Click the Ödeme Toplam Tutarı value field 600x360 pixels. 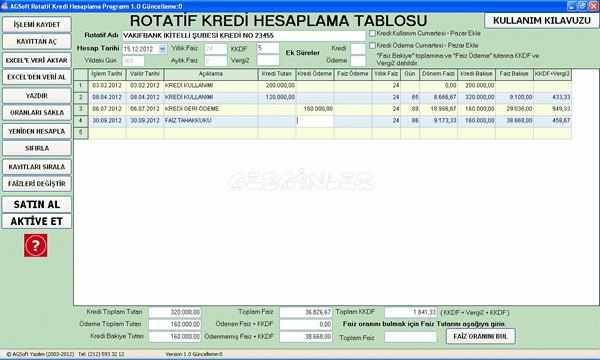[x=175, y=324]
